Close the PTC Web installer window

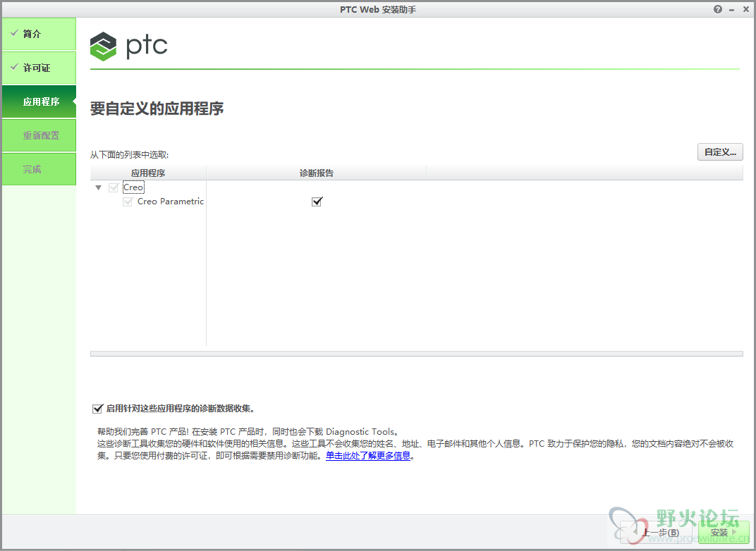[x=746, y=9]
